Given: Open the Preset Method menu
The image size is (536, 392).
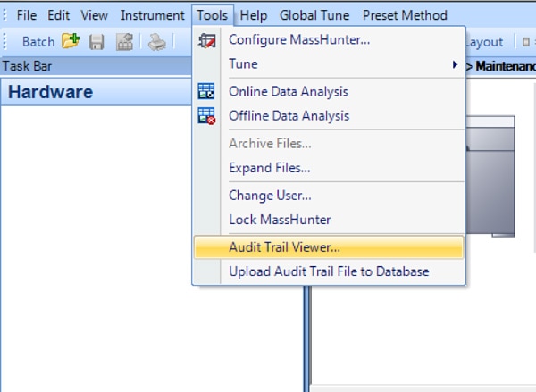Looking at the screenshot, I should pos(405,15).
